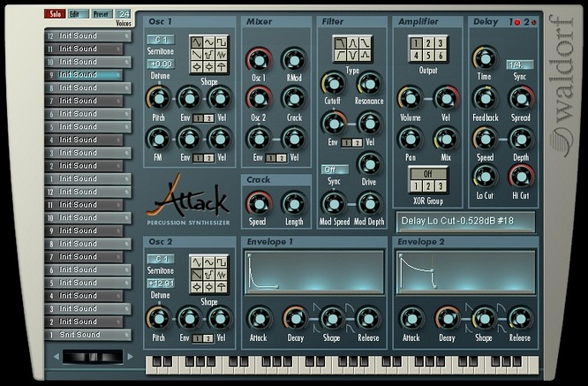The width and height of the screenshot is (588, 386).
Task: Click the Delay Feedback knob
Action: (485, 99)
